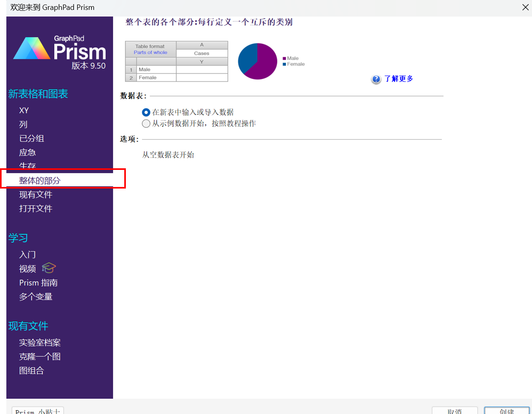
Task: Click the Parts of whole table preview
Action: pos(177,62)
